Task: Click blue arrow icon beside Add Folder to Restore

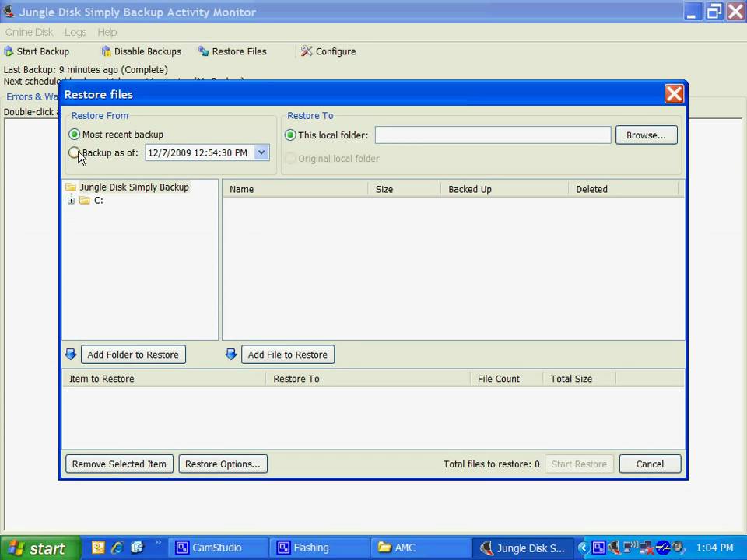Action: (71, 355)
